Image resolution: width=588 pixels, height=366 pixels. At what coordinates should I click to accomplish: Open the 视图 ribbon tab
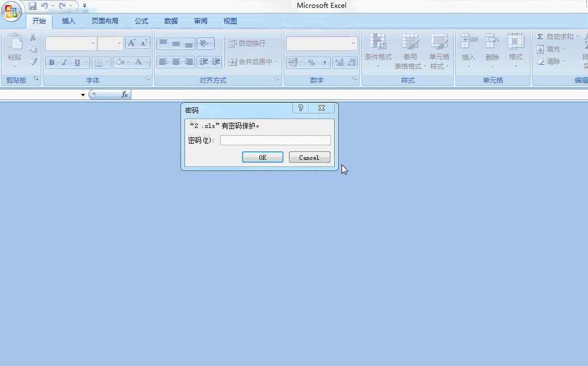click(x=230, y=21)
